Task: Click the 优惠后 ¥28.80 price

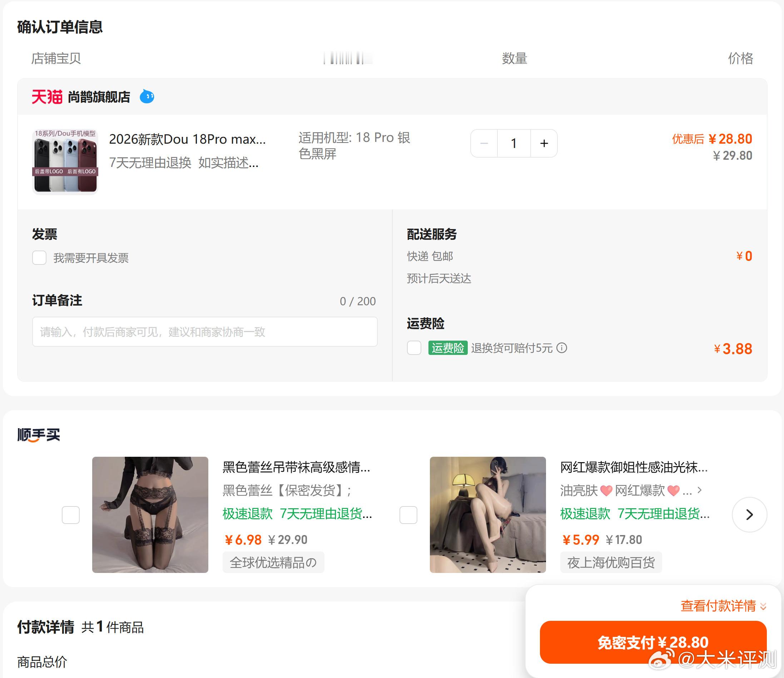Action: (x=712, y=139)
